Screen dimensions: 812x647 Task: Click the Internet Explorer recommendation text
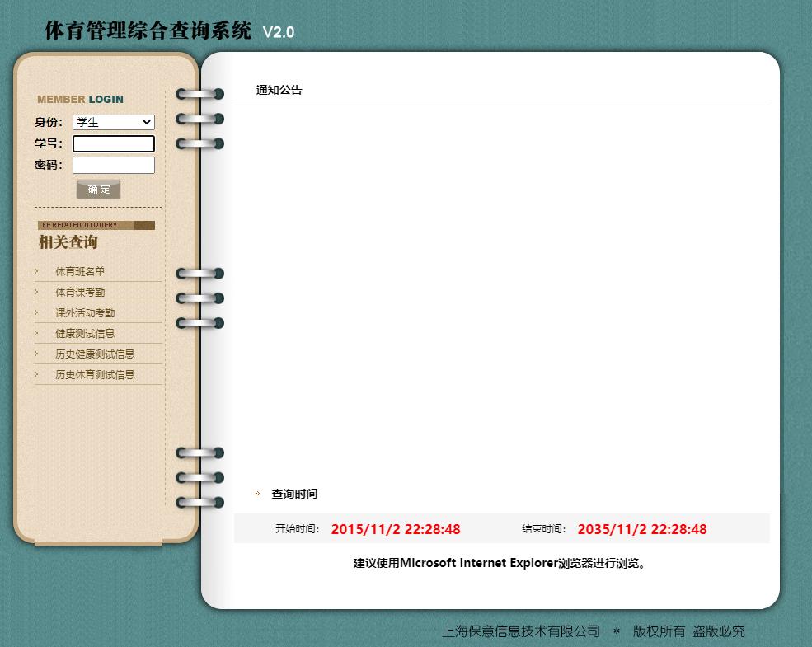click(x=500, y=563)
